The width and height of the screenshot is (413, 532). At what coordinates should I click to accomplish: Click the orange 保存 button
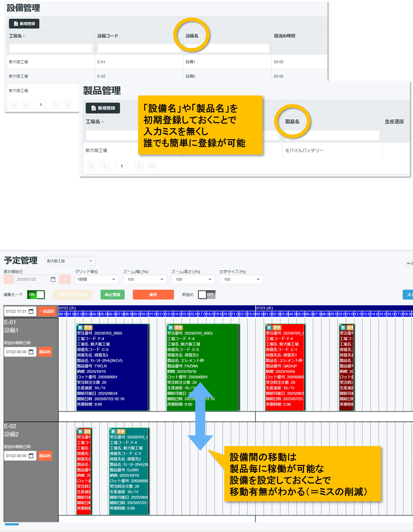pyautogui.click(x=153, y=294)
